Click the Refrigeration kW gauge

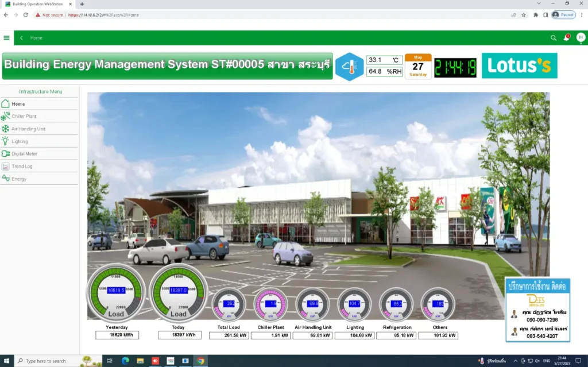point(396,304)
